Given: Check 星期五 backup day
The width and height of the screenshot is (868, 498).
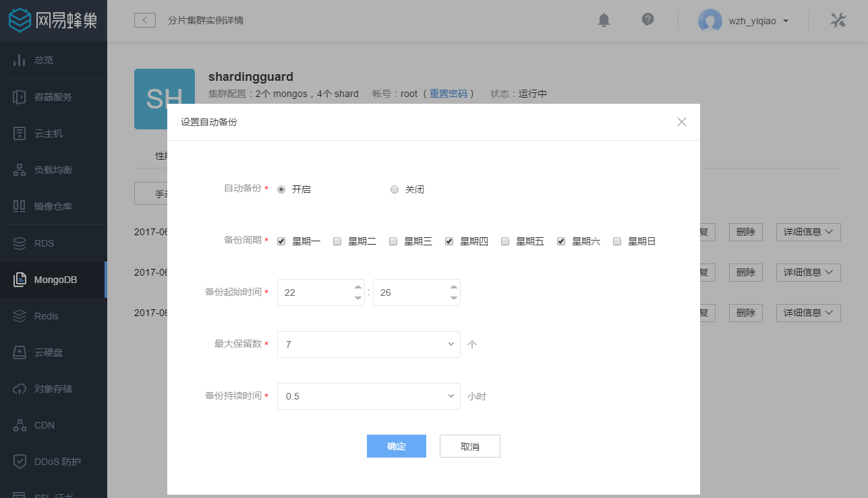Looking at the screenshot, I should click(x=505, y=241).
